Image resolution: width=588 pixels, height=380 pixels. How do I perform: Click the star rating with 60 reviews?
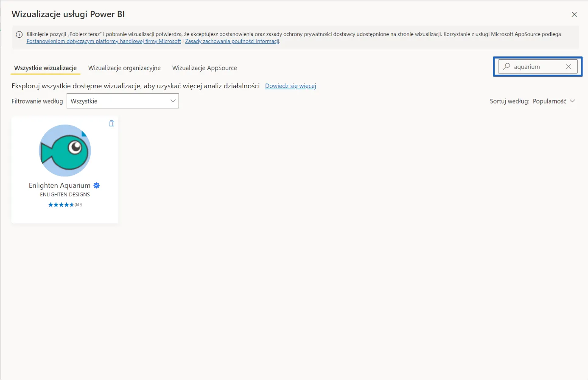65,205
